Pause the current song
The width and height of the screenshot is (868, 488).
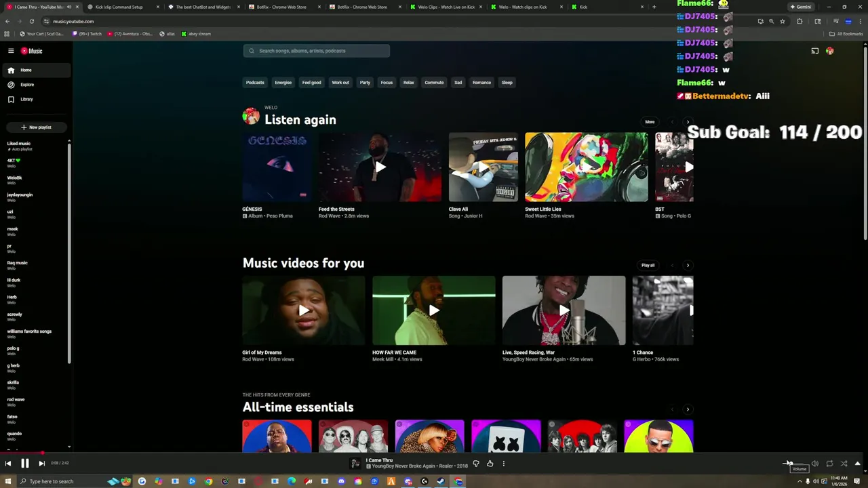(x=24, y=464)
